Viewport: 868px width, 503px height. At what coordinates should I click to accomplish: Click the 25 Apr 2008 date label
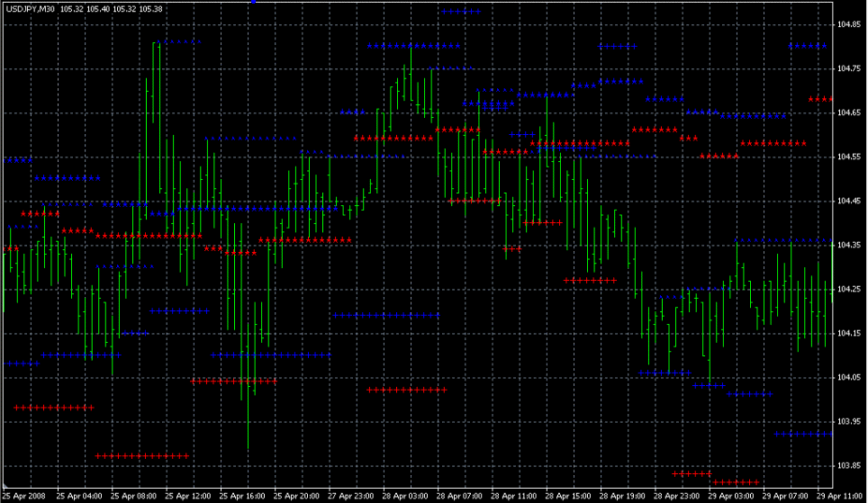[25, 496]
